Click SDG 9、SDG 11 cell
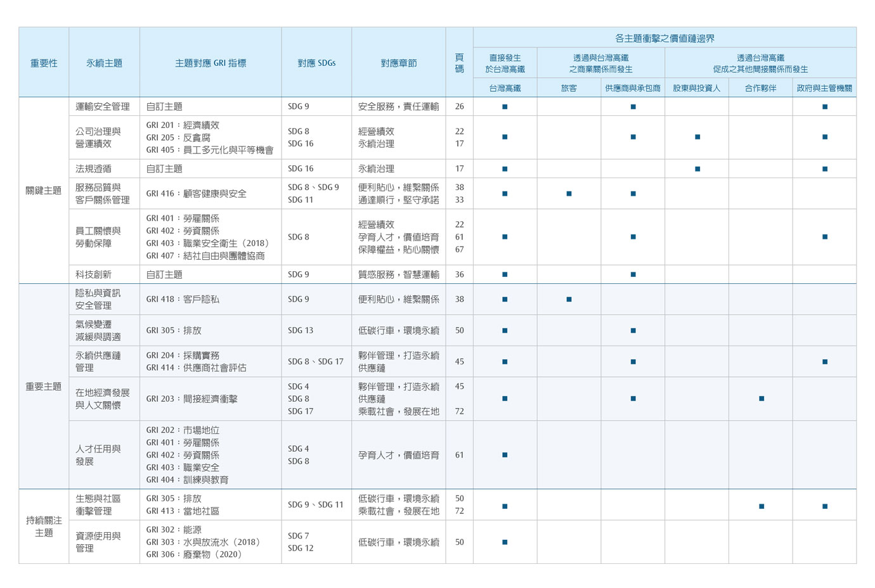 pos(316,504)
